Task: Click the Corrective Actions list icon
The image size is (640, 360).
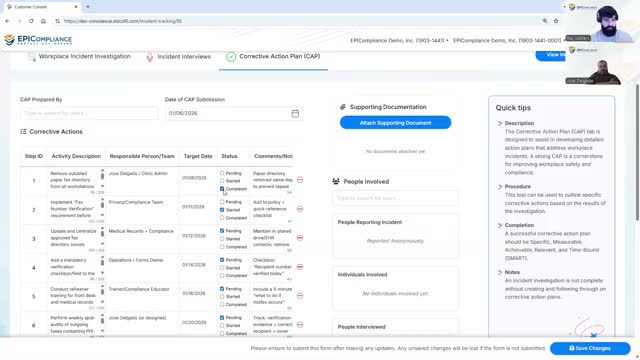Action: (x=23, y=131)
